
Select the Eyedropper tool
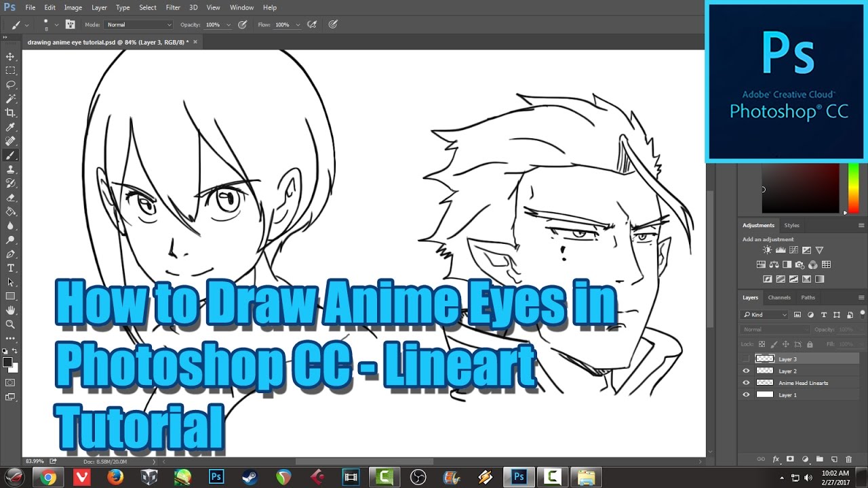10,127
